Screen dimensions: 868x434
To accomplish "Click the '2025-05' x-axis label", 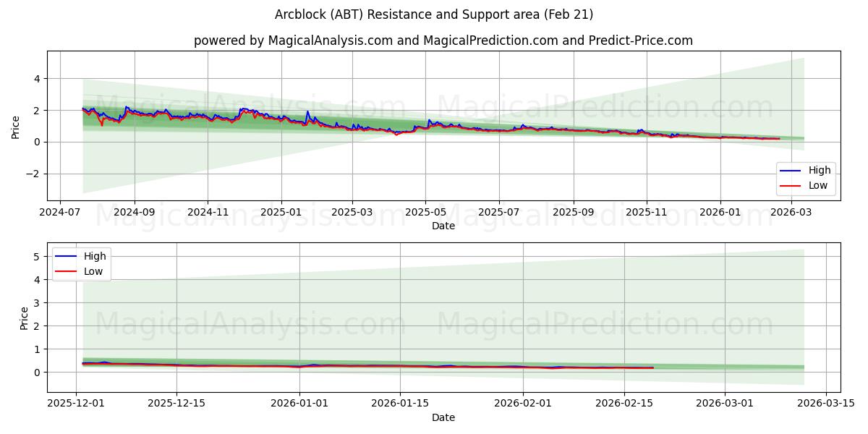I will pyautogui.click(x=425, y=213).
